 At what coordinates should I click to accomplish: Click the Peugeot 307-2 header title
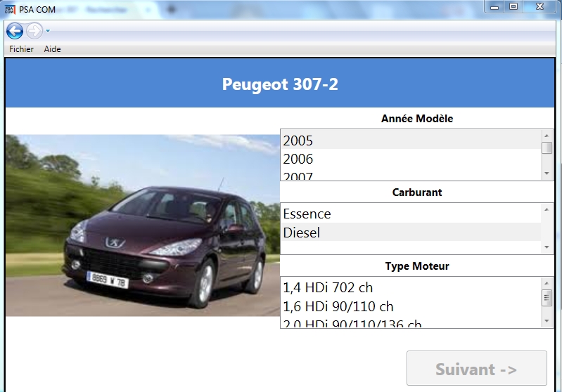point(280,84)
